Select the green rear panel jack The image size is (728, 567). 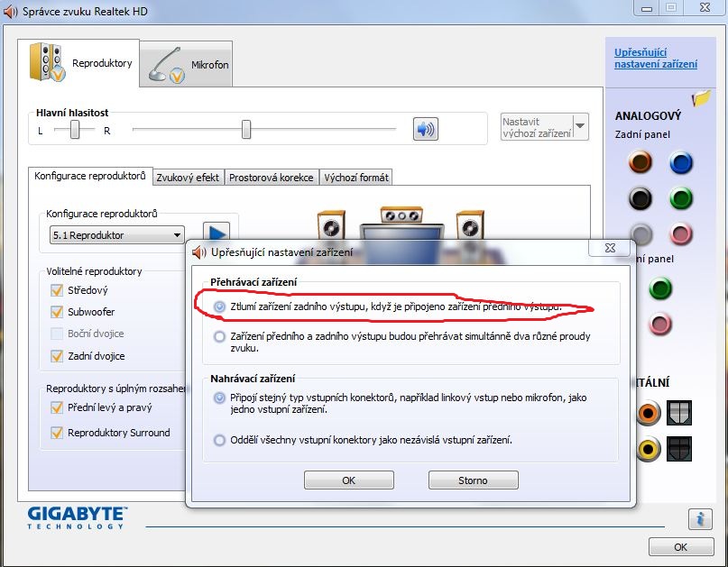pos(681,198)
